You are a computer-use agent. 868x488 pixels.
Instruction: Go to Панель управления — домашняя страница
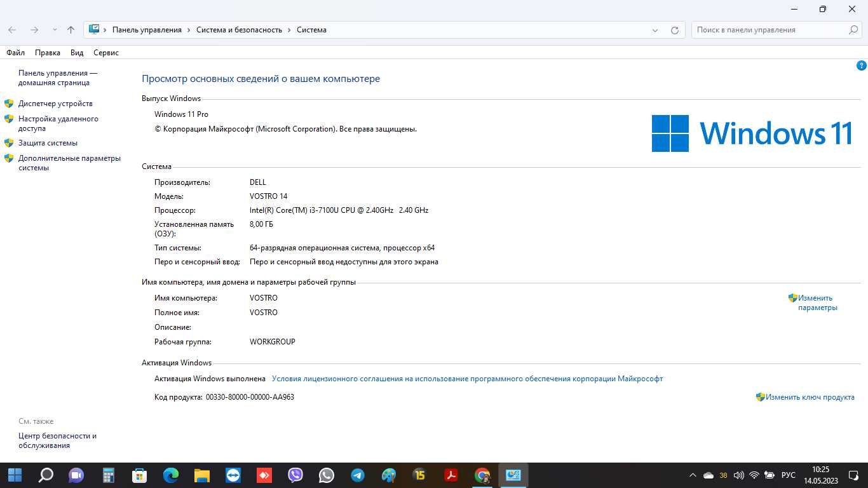click(58, 78)
